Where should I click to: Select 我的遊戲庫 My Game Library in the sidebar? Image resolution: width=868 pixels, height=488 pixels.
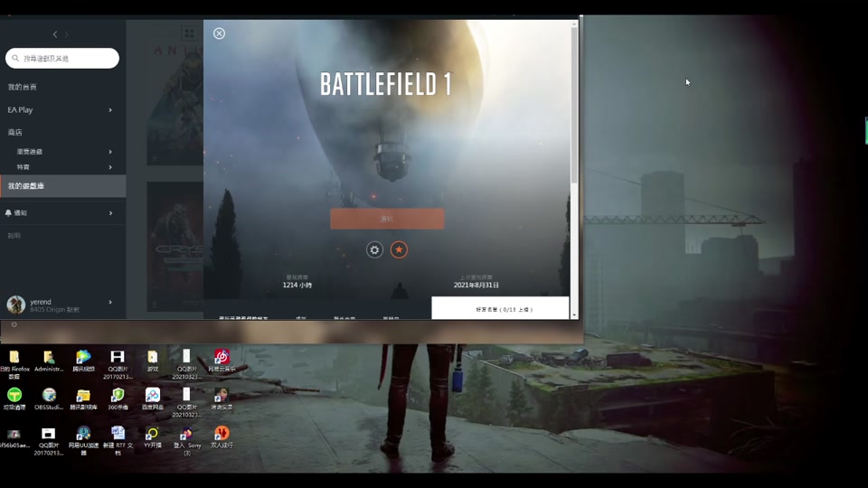point(62,186)
